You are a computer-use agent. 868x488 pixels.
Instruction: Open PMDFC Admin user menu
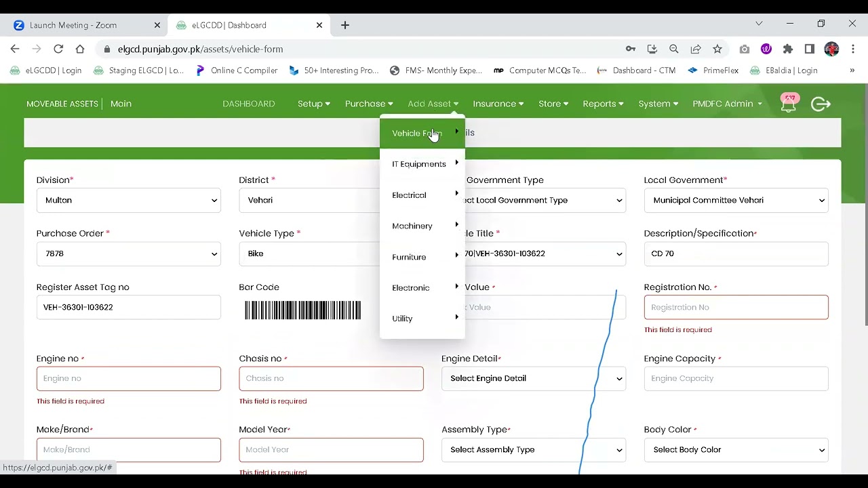[727, 104]
